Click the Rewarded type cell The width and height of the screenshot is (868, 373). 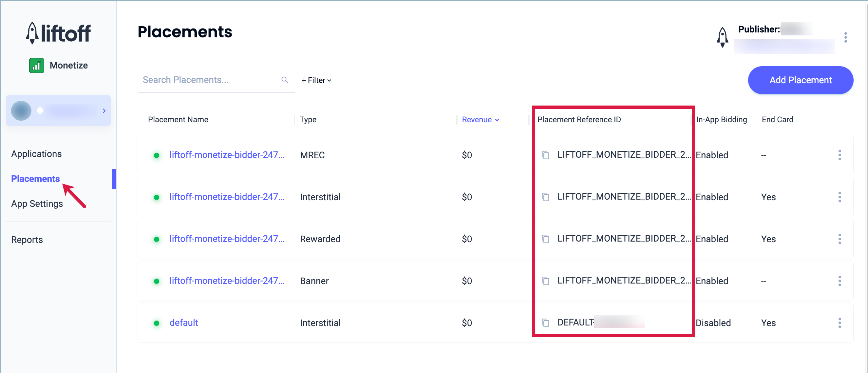[320, 239]
